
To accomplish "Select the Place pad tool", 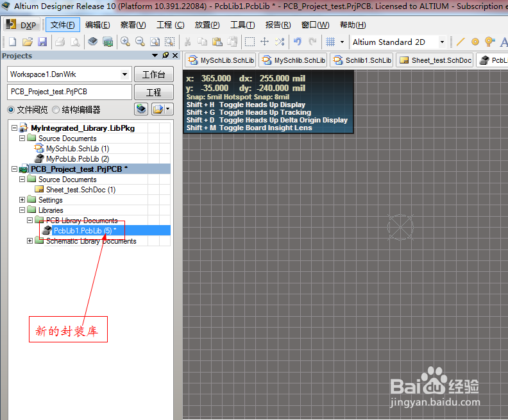I will tap(475, 42).
